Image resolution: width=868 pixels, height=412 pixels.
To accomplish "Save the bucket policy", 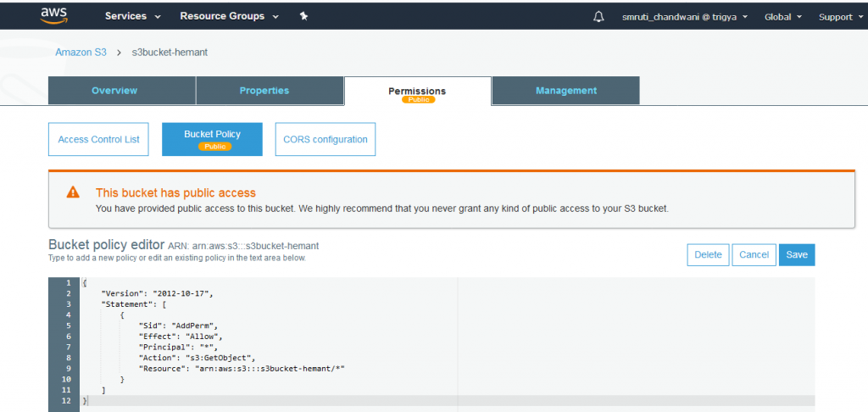I will 797,254.
